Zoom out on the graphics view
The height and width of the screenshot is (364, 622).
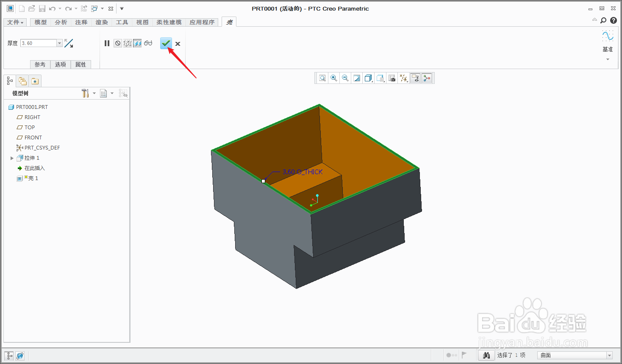tap(345, 78)
